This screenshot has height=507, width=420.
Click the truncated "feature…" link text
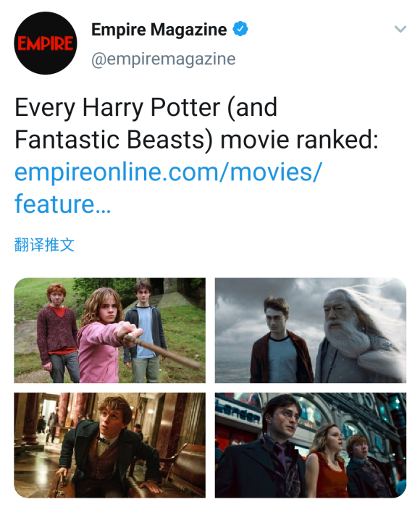63,204
